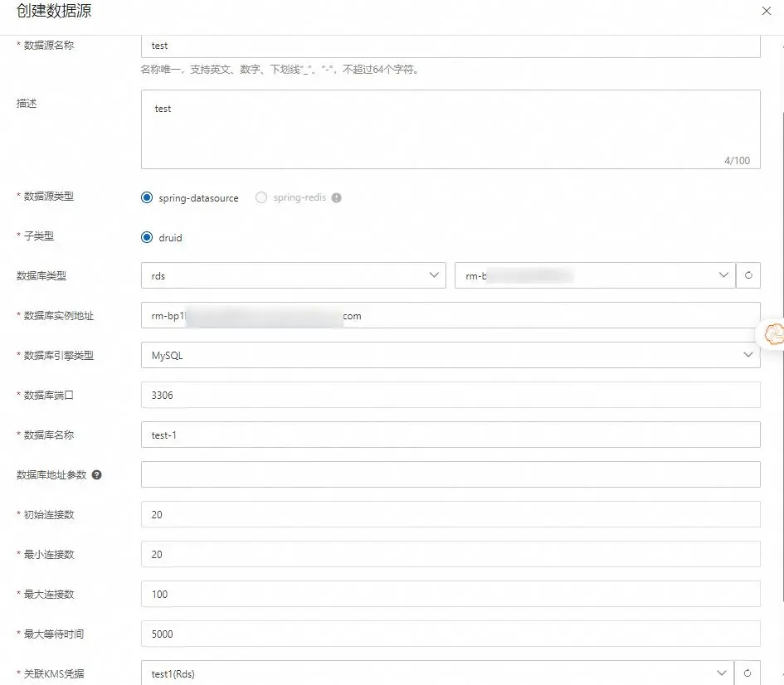This screenshot has width=784, height=685.
Task: Click the 数据源名称 input field
Action: tap(450, 46)
